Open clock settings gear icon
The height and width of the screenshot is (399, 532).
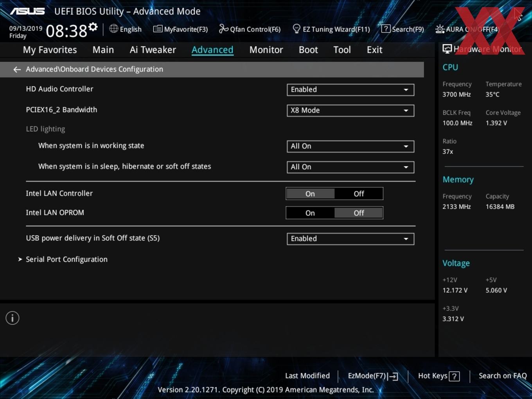click(x=93, y=27)
